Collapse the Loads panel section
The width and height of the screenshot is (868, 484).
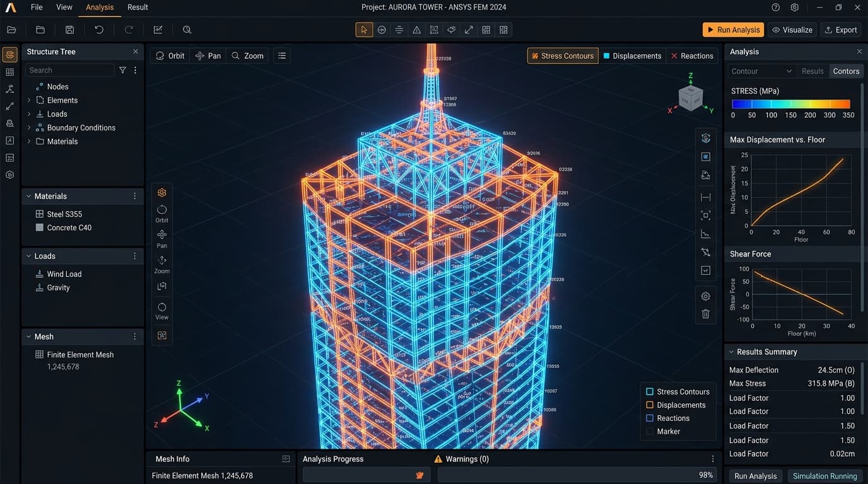(x=28, y=256)
